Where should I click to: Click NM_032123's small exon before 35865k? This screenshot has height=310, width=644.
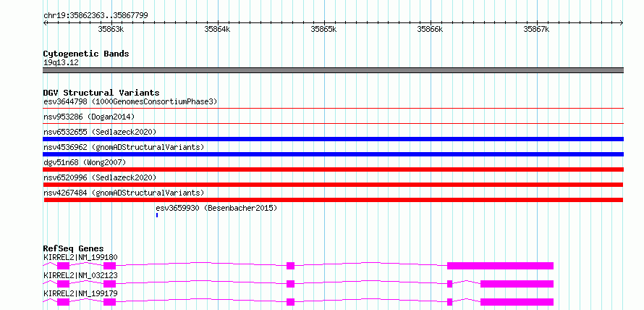pyautogui.click(x=290, y=284)
